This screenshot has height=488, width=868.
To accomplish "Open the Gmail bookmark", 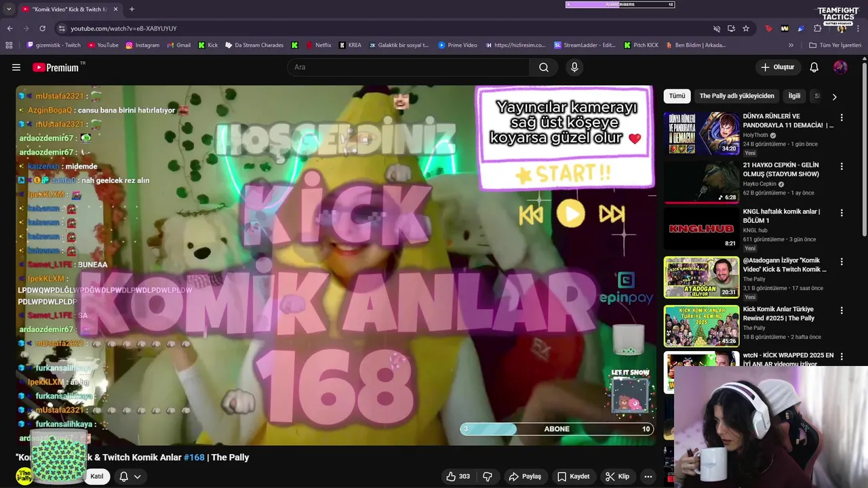I will point(178,45).
